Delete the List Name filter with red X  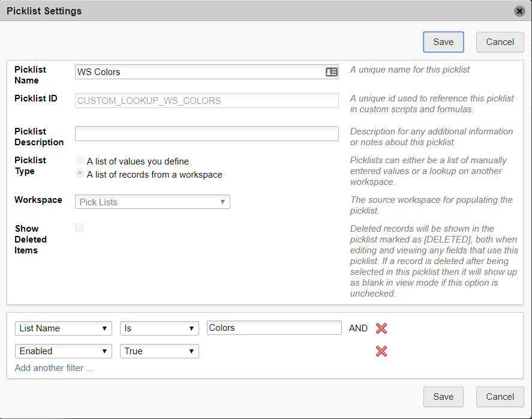tap(381, 328)
